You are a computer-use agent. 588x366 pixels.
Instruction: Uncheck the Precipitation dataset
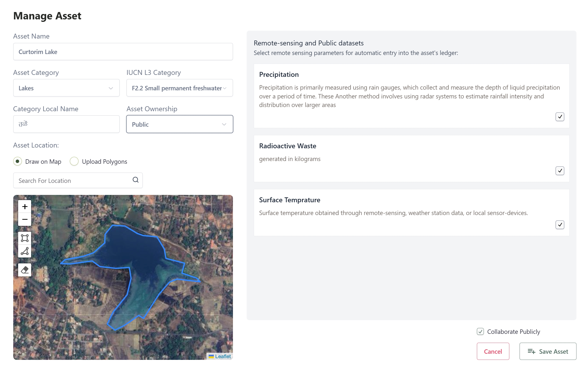[x=560, y=117]
